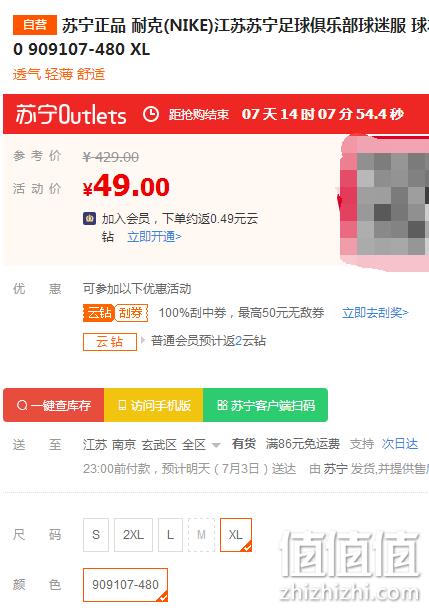Viewport: 429px width, 610px height.
Task: Expand the 云钻 member rebate arrow
Action: [x=143, y=341]
